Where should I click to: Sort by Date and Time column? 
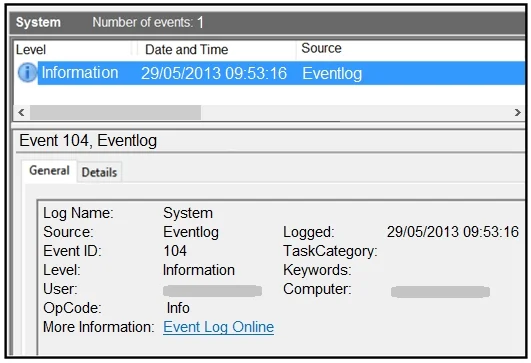[x=217, y=49]
